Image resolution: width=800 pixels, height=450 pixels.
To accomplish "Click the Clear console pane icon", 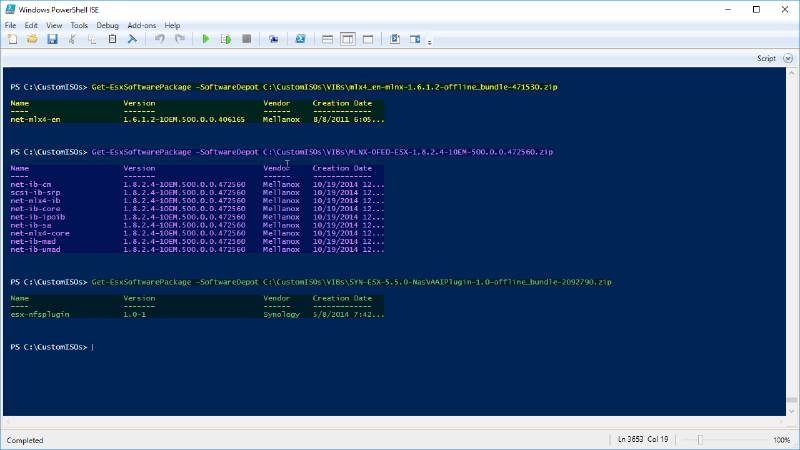I will click(132, 39).
